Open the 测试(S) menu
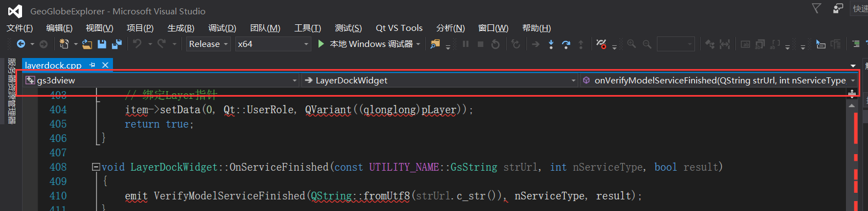The image size is (868, 211). pyautogui.click(x=348, y=28)
